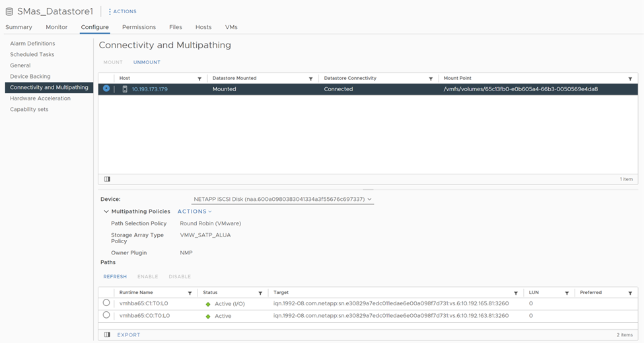The width and height of the screenshot is (644, 343).
Task: Click the Unmount button
Action: click(x=147, y=62)
